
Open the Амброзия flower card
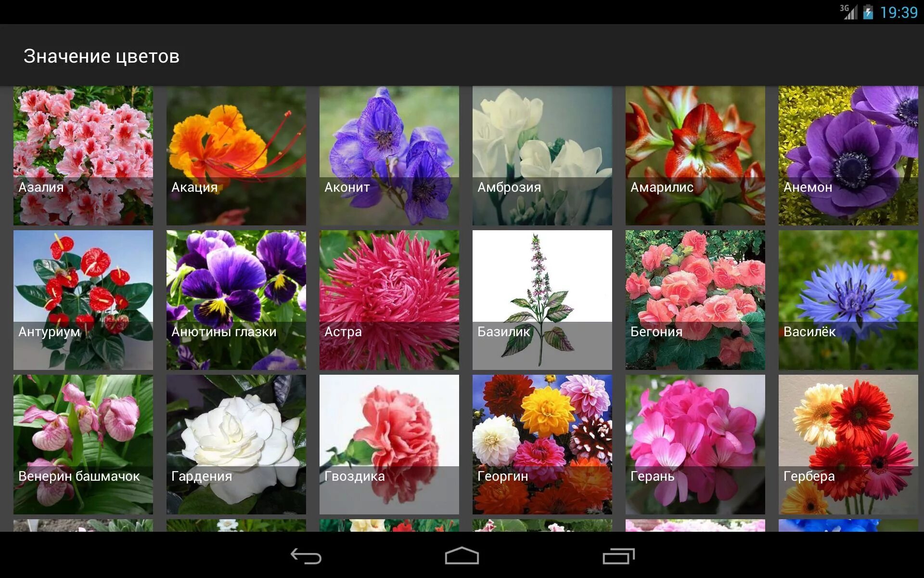point(542,156)
